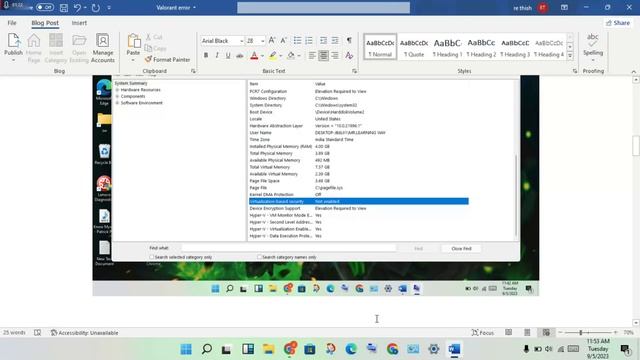Screen dimensions: 640x360
Task: Switch to Web Layout view
Action: pos(546,333)
